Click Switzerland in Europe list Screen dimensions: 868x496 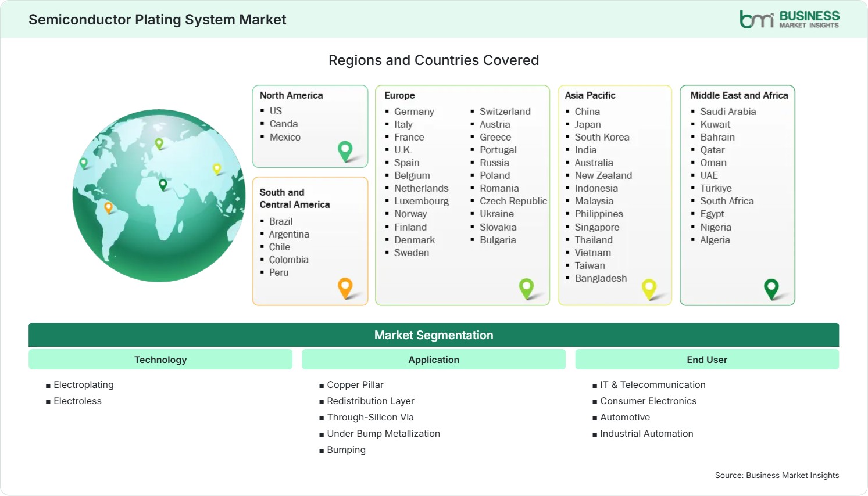coord(505,112)
